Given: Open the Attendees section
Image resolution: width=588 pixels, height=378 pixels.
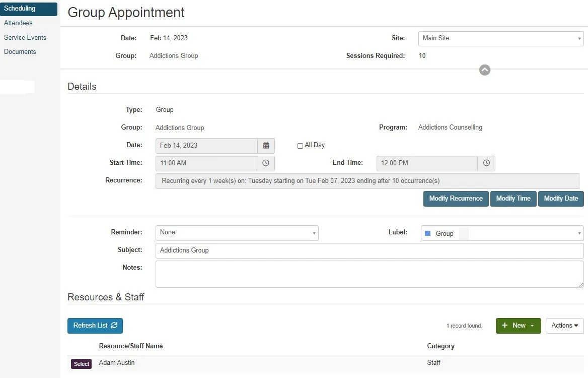Looking at the screenshot, I should point(18,23).
